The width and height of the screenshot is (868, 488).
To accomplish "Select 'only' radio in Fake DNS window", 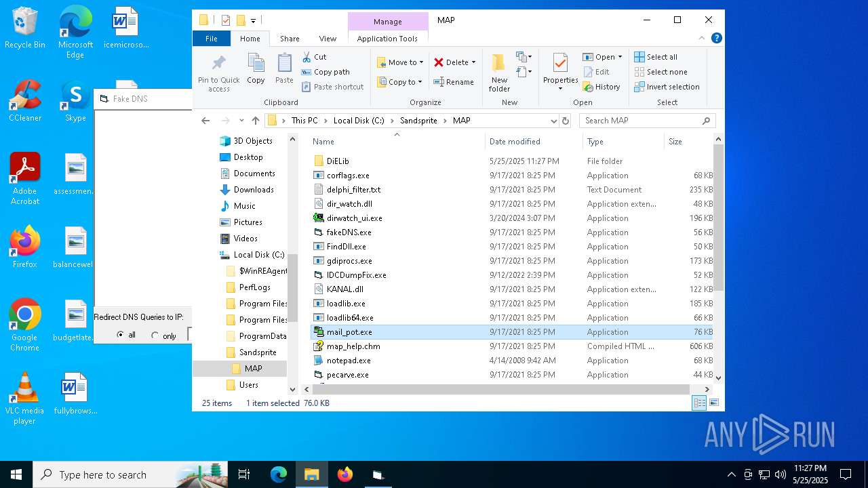I will coord(155,335).
